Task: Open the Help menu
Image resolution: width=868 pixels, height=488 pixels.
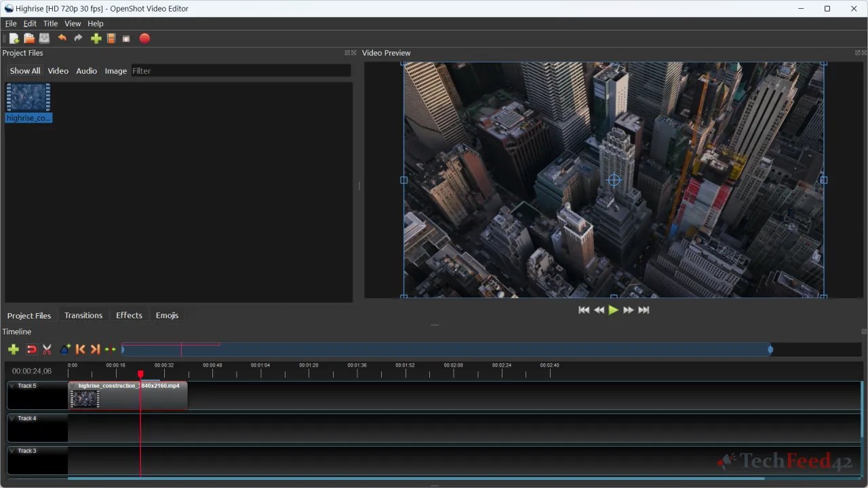Action: click(96, 23)
